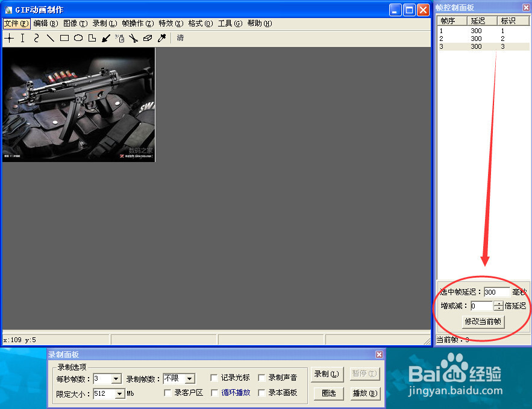Select the polygon shape tool
The image size is (532, 409).
click(x=92, y=38)
